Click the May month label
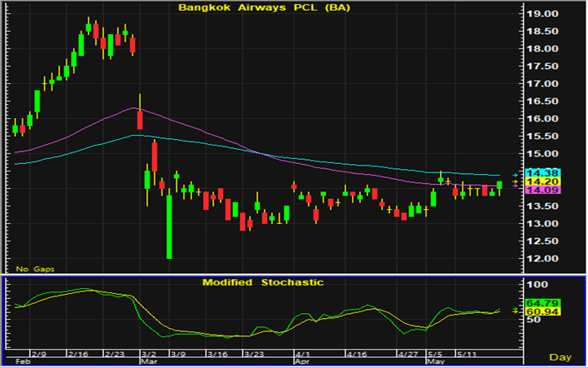The image size is (588, 368). [x=436, y=361]
